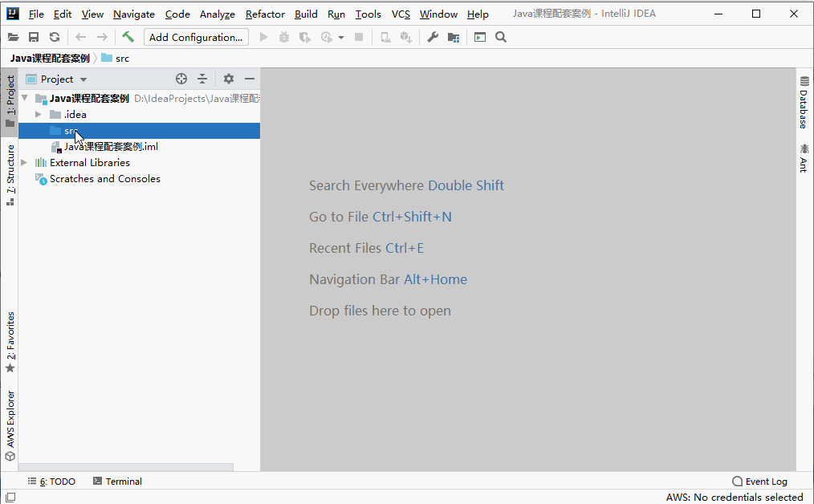Open the Build menu

pyautogui.click(x=306, y=14)
